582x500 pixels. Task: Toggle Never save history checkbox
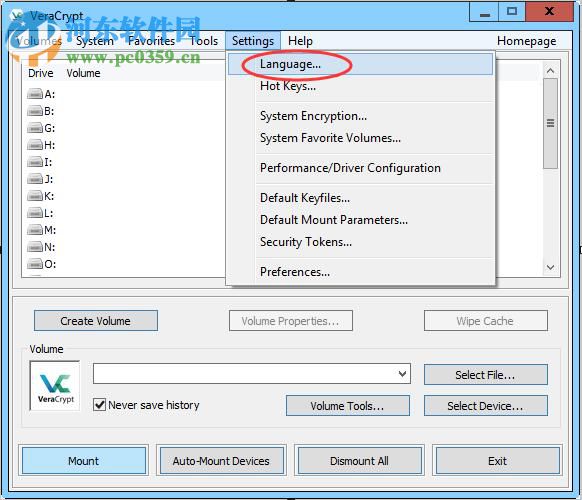click(x=99, y=405)
